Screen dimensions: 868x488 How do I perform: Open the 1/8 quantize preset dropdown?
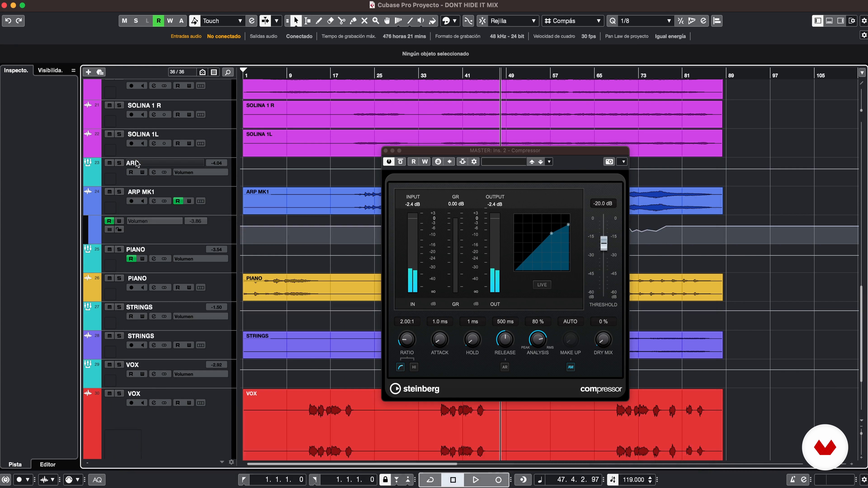[646, 21]
